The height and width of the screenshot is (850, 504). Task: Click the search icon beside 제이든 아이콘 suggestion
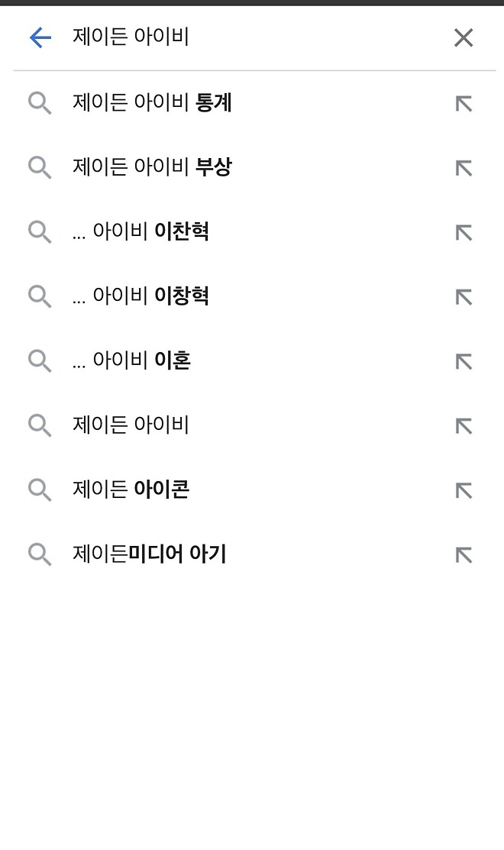(x=40, y=490)
